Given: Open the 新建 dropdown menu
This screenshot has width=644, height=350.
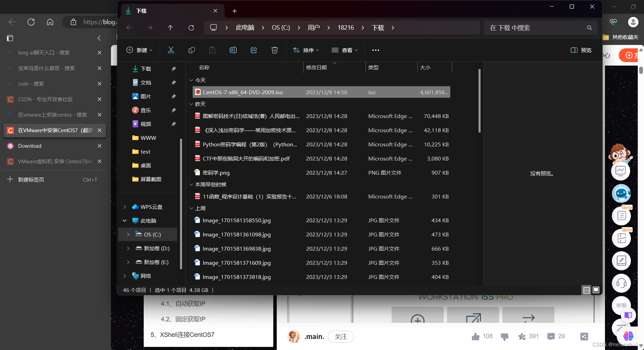Looking at the screenshot, I should [140, 50].
